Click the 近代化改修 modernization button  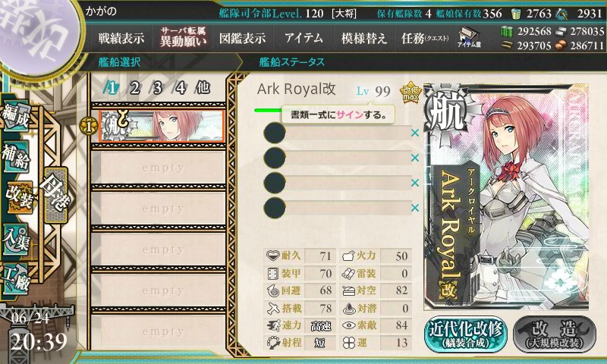(466, 334)
